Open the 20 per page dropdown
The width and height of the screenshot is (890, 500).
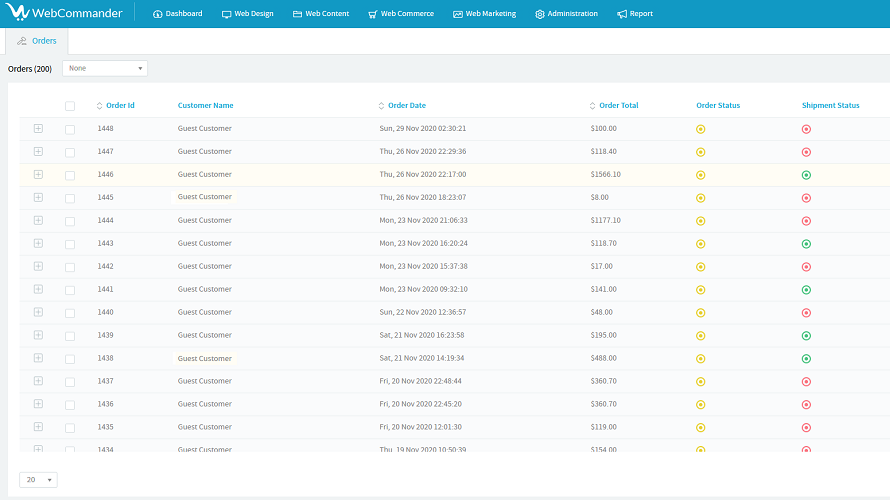click(x=39, y=480)
